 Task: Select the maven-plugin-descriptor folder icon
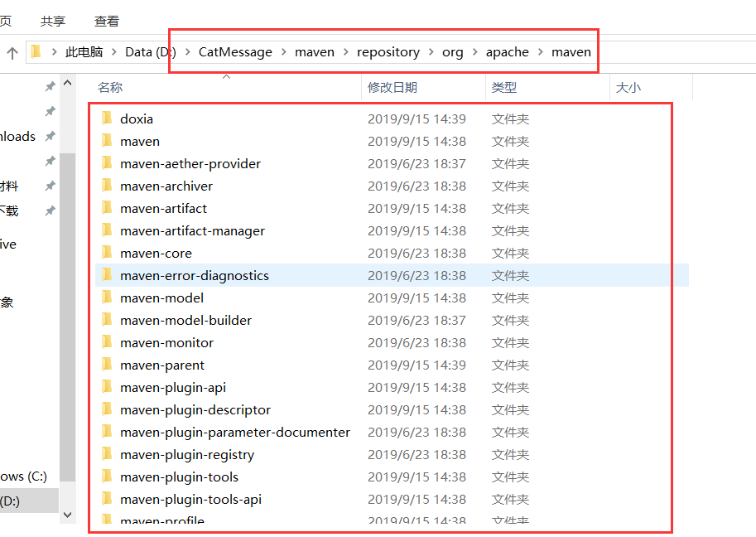point(107,409)
